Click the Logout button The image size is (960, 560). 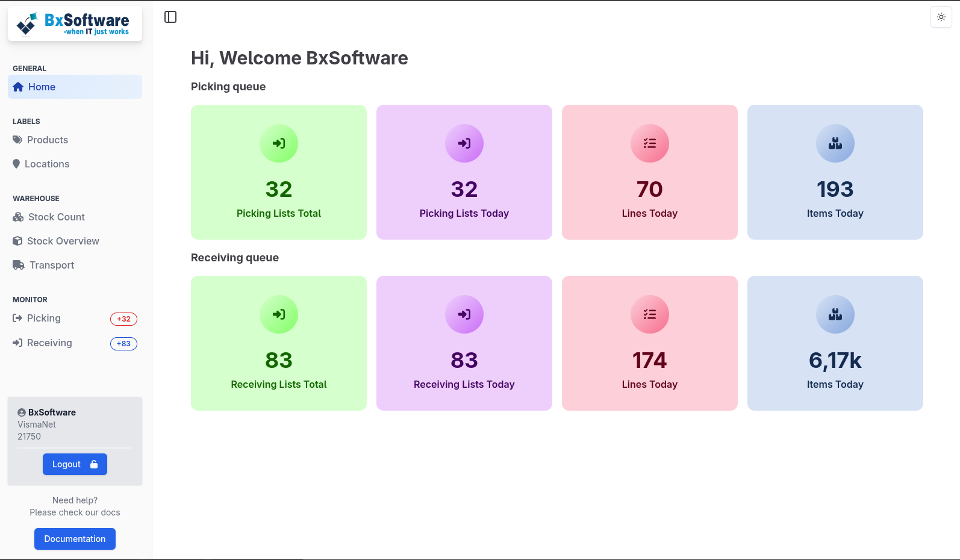pos(75,464)
